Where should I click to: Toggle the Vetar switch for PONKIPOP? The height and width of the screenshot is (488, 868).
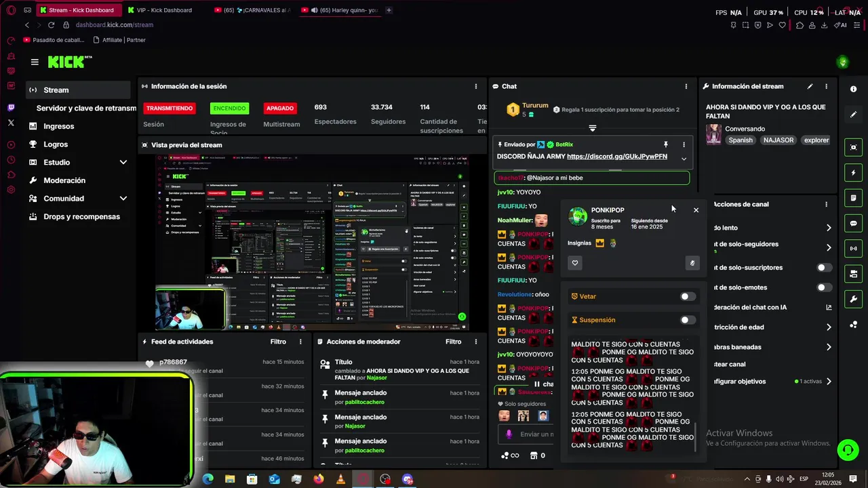pyautogui.click(x=688, y=296)
